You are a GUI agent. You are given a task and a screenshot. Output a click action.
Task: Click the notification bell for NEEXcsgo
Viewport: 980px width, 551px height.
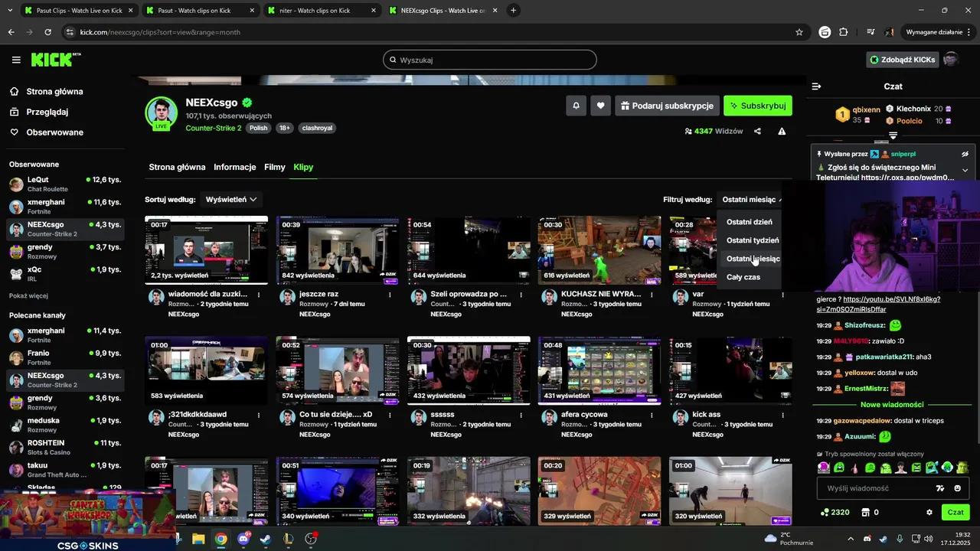[577, 106]
